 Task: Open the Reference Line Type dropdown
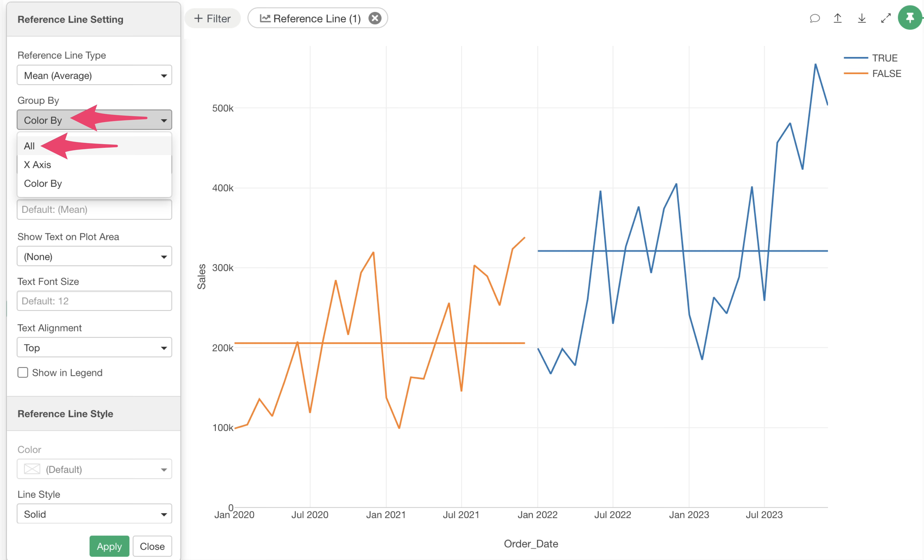(x=94, y=75)
